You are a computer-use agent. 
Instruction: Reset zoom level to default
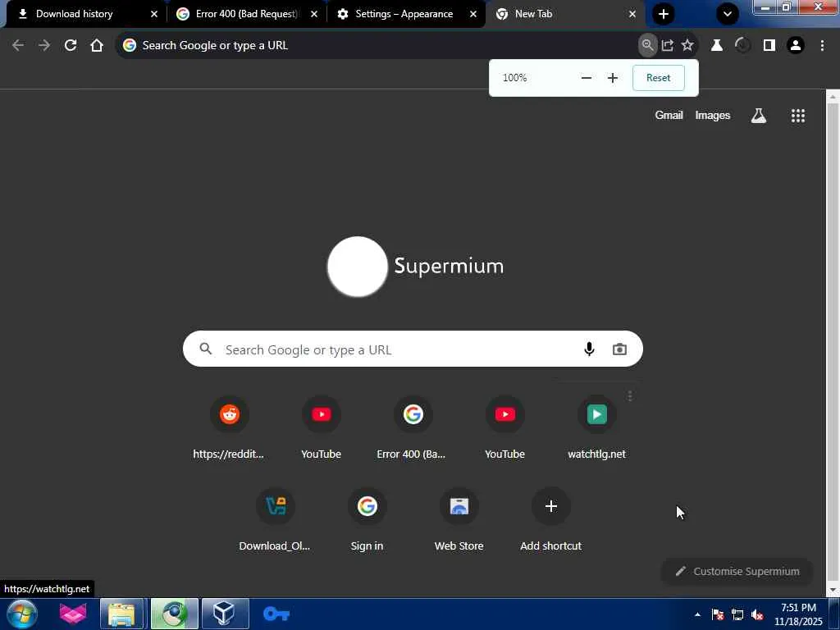coord(659,78)
